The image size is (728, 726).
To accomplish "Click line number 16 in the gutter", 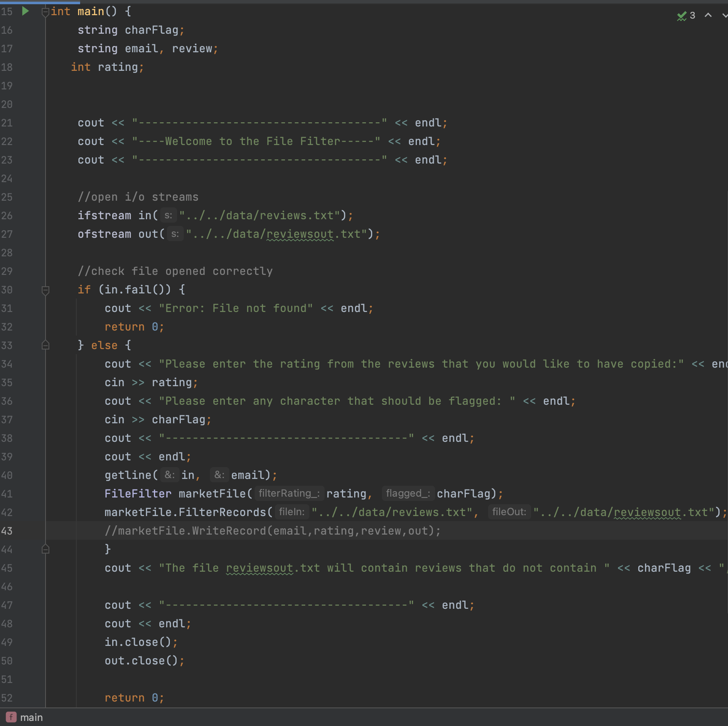I will (7, 30).
